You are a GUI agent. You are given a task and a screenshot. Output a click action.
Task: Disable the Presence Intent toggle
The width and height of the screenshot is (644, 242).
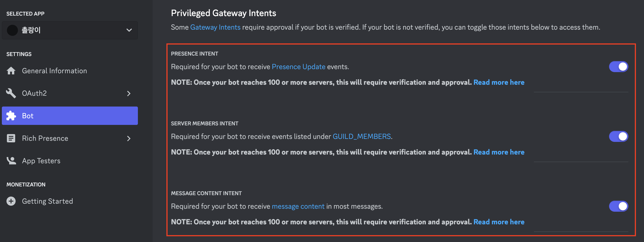tap(618, 67)
